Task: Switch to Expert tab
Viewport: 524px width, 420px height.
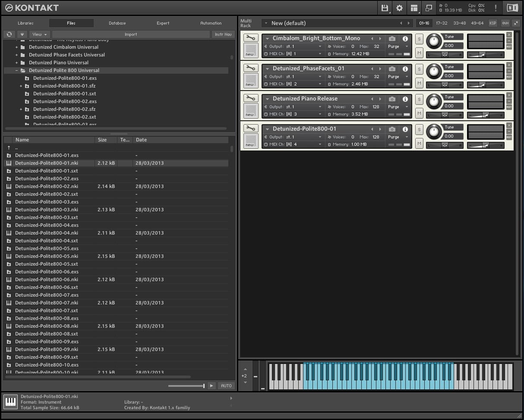Action: pos(163,23)
